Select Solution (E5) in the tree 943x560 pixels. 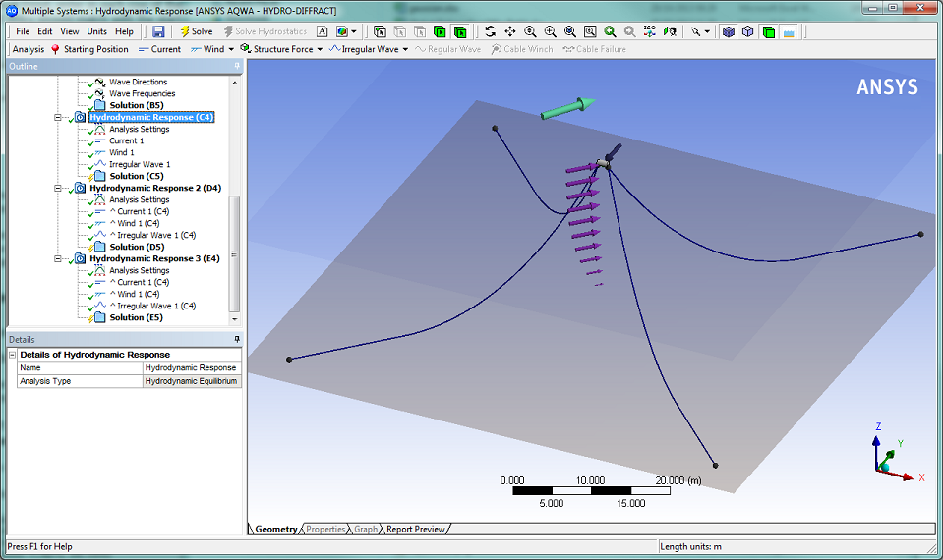click(136, 318)
